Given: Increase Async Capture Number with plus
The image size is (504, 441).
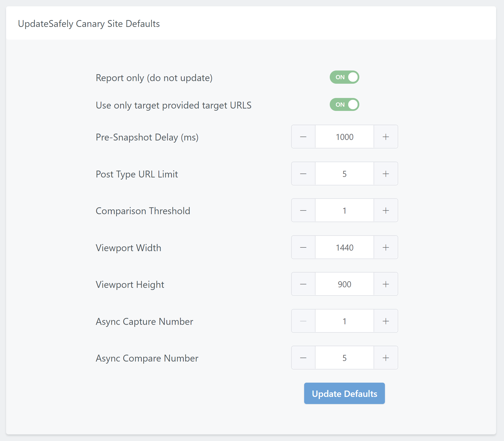Looking at the screenshot, I should 386,321.
